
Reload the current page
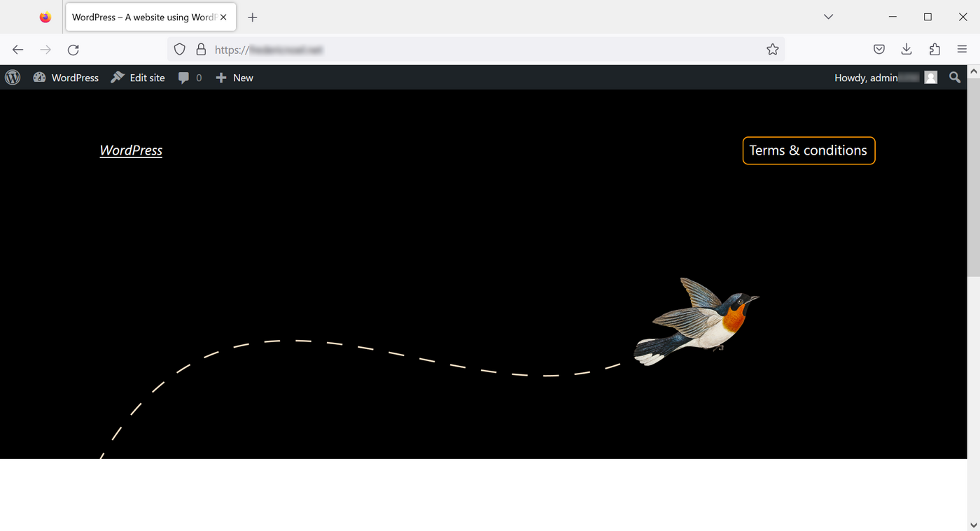[73, 50]
